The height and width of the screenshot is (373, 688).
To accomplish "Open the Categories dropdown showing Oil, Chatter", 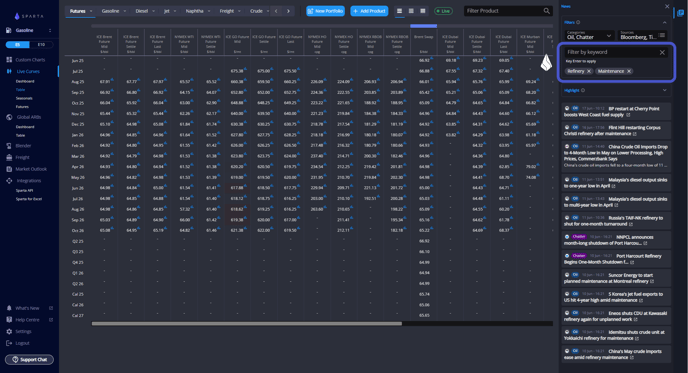I will 589,35.
